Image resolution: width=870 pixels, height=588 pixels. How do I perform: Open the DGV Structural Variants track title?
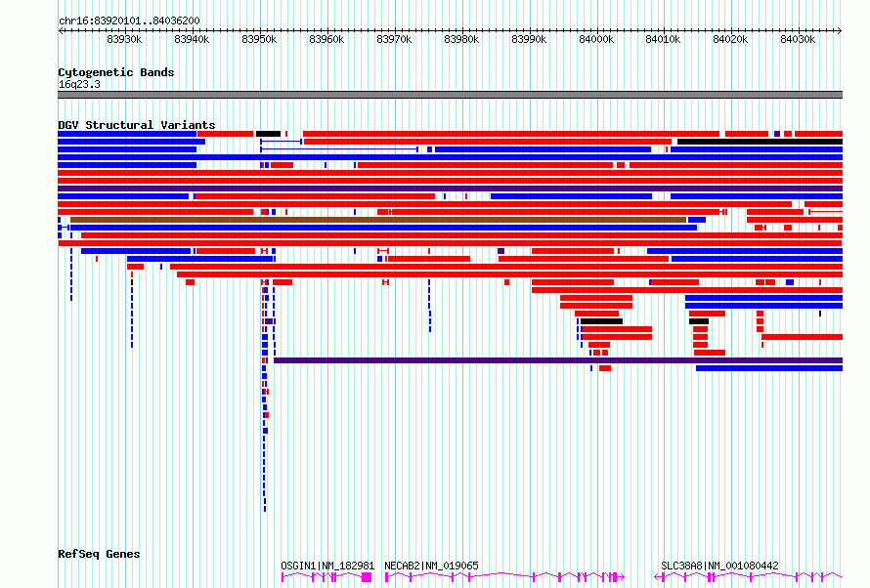137,125
